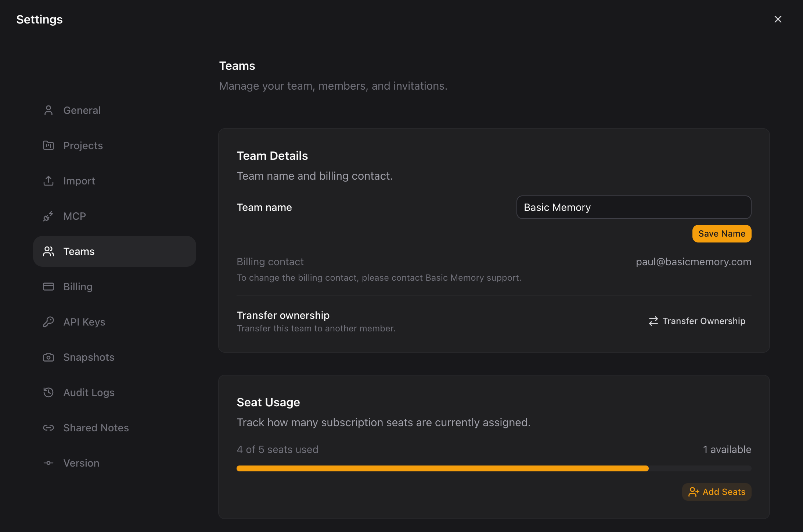Click the Teams people icon
This screenshot has height=532, width=803.
point(48,251)
